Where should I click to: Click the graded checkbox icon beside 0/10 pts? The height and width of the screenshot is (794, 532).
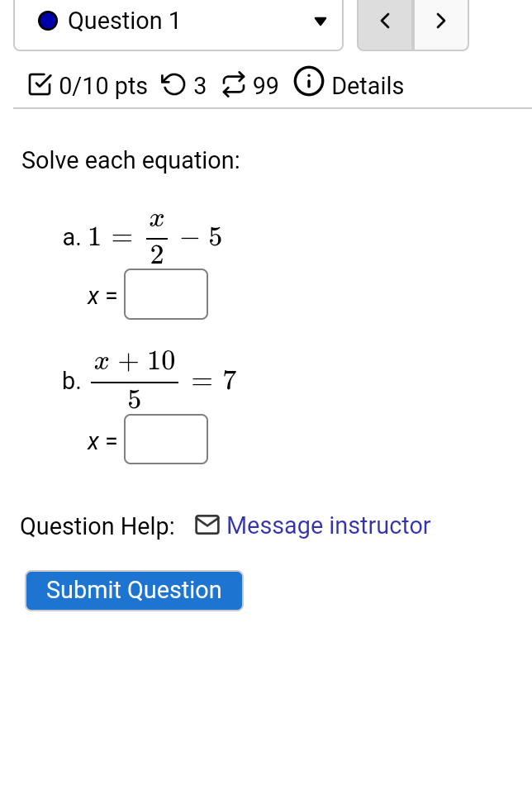(x=39, y=84)
